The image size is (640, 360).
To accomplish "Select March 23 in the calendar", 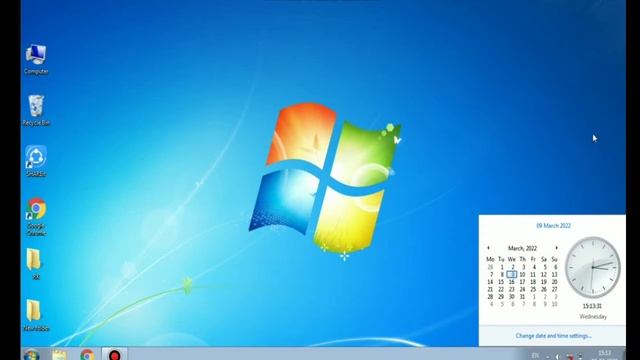I will pos(511,289).
